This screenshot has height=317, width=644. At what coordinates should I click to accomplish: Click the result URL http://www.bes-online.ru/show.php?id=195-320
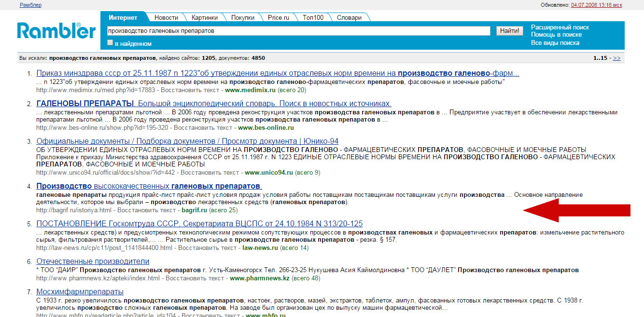pos(102,128)
